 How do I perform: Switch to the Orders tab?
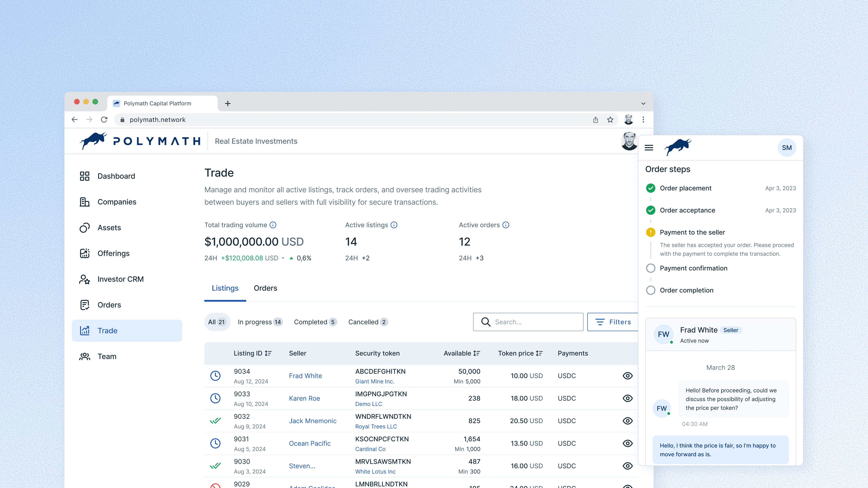tap(265, 288)
